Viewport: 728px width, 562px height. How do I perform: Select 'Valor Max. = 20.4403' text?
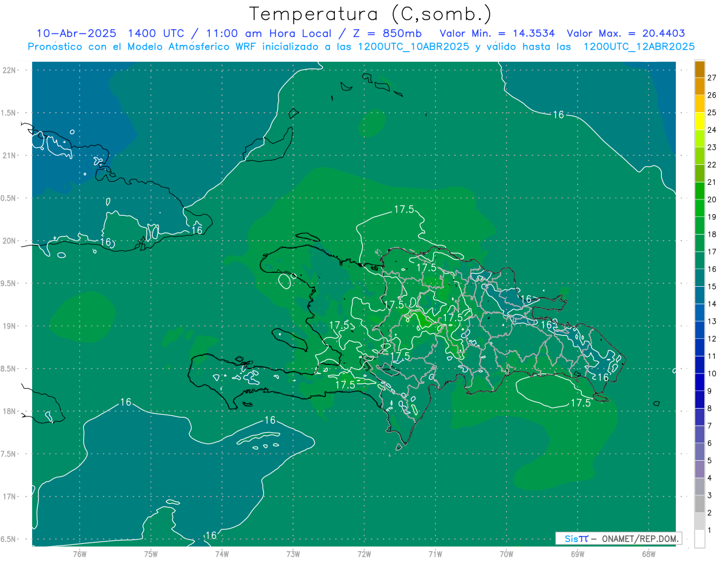tap(625, 33)
